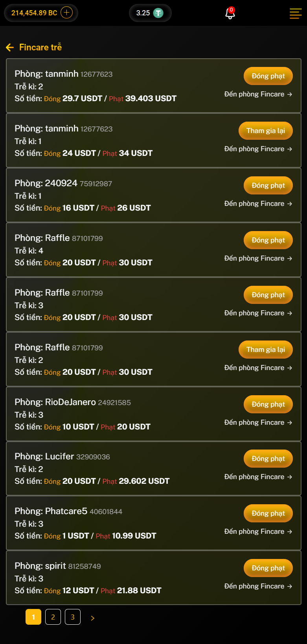The image size is (307, 644).
Task: Open Đến phòng Fincare link for room 240924
Action: [258, 204]
